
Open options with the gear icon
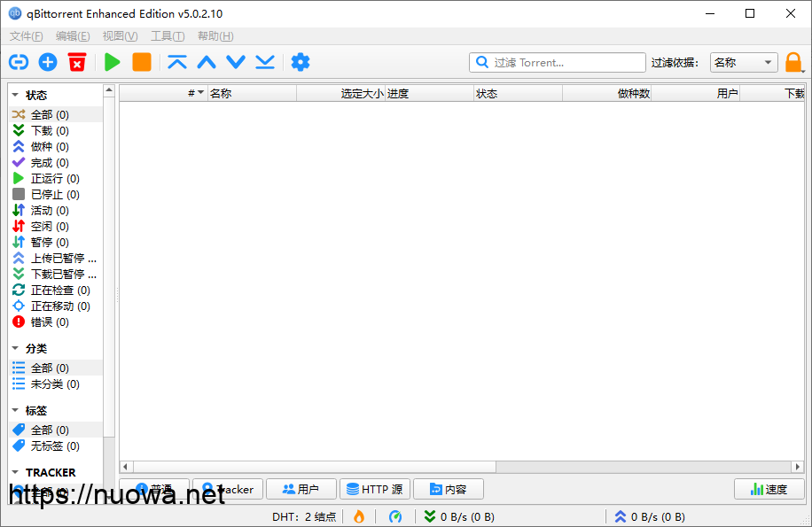pos(301,62)
